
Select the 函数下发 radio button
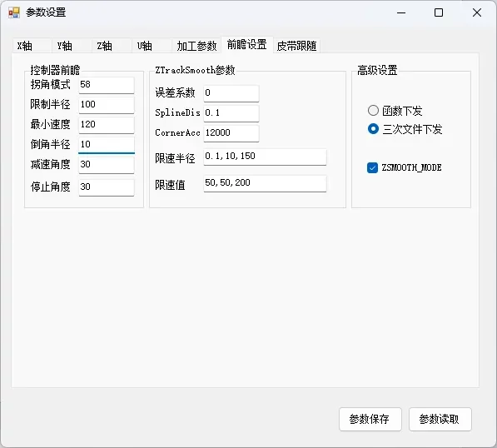[373, 111]
